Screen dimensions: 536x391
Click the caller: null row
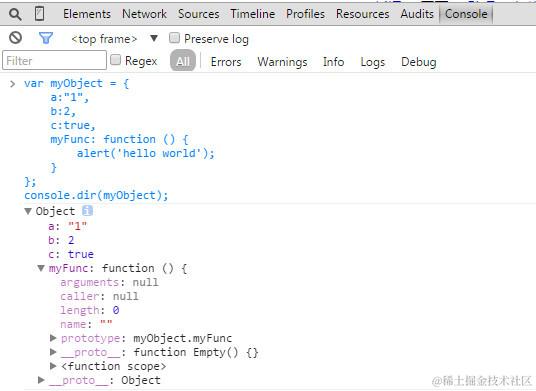99,296
